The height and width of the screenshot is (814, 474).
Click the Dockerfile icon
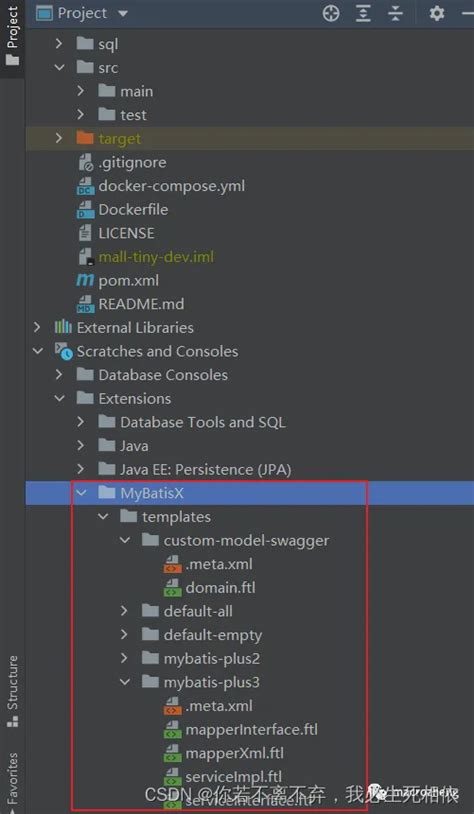tap(85, 210)
